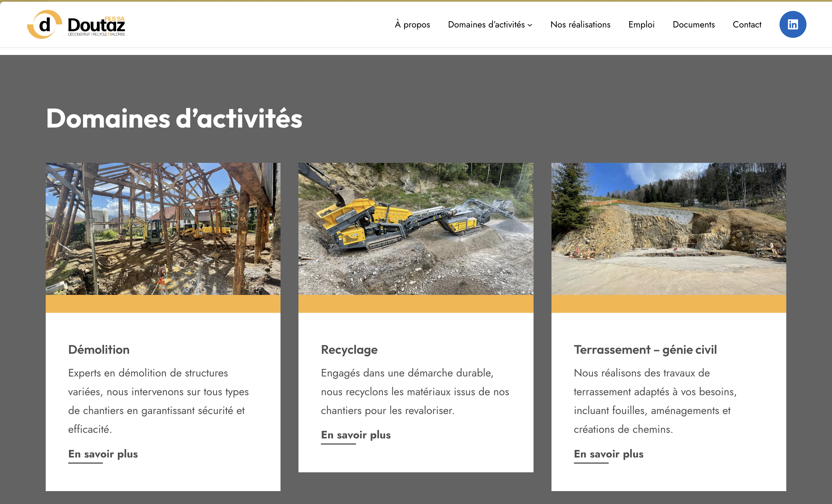Click En savoir plus under Recyclage

356,435
